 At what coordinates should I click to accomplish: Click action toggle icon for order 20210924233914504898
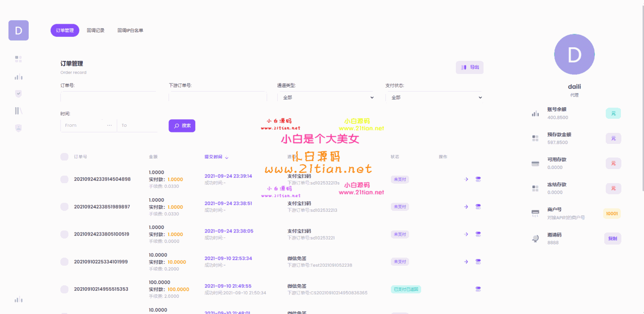point(478,179)
